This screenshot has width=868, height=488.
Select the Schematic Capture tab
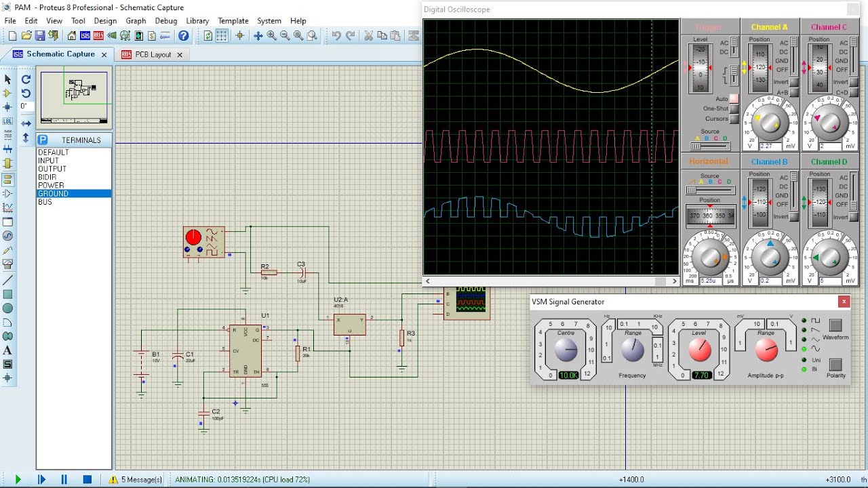coord(60,54)
